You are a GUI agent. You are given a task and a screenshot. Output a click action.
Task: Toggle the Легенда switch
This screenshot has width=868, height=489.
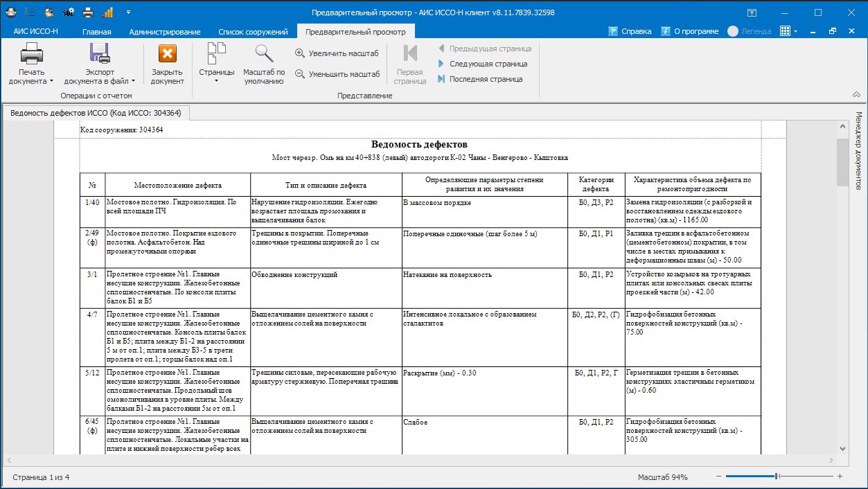749,31
